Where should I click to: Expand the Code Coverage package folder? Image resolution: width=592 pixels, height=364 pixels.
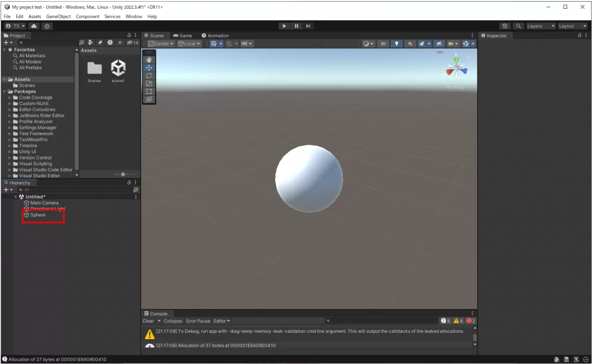tap(10, 98)
